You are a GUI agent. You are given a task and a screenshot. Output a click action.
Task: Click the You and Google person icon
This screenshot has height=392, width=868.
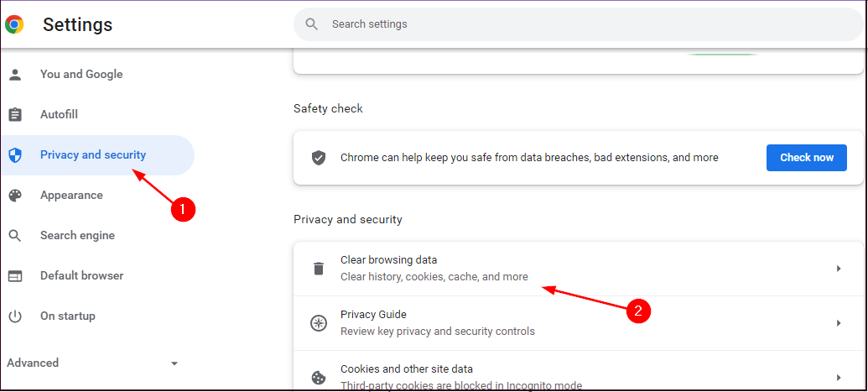tap(15, 75)
